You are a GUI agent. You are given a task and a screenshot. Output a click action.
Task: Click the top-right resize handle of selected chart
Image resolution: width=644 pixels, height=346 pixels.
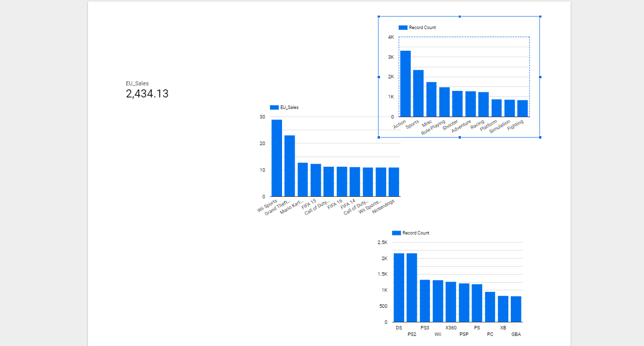540,17
